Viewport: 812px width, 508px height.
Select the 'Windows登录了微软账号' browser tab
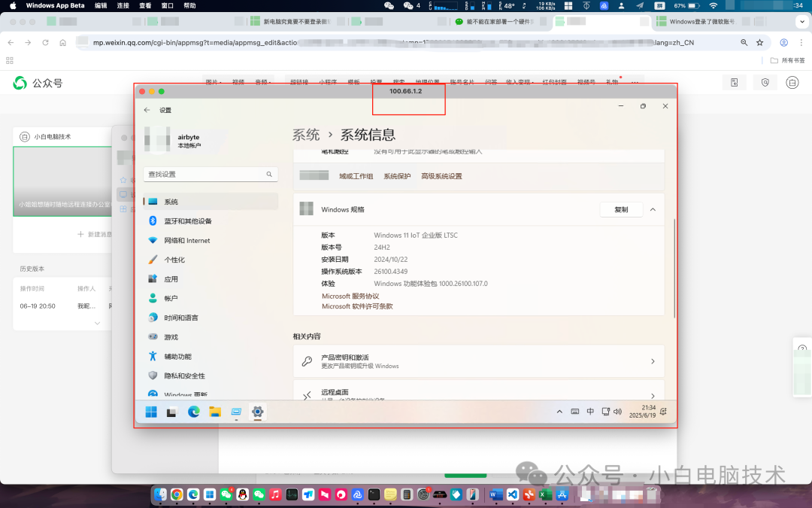[x=701, y=22]
